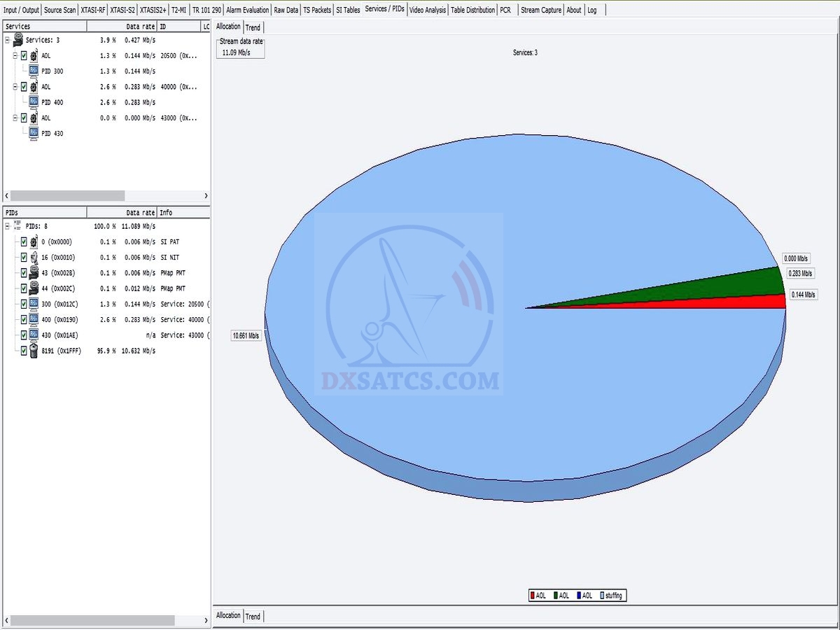Screen dimensions: 840x630
Task: Click the gear icon of AOL service 20500
Action: click(34, 56)
